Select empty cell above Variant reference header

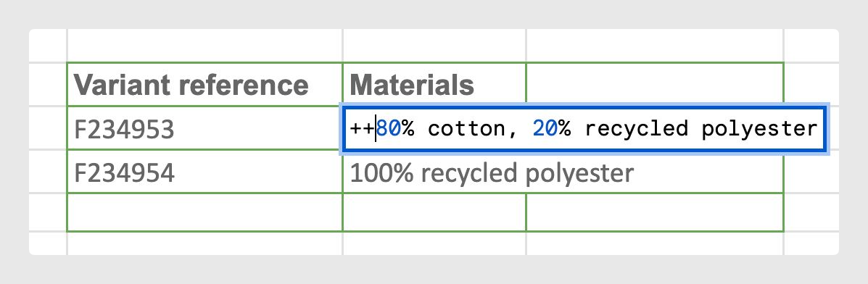click(x=204, y=46)
